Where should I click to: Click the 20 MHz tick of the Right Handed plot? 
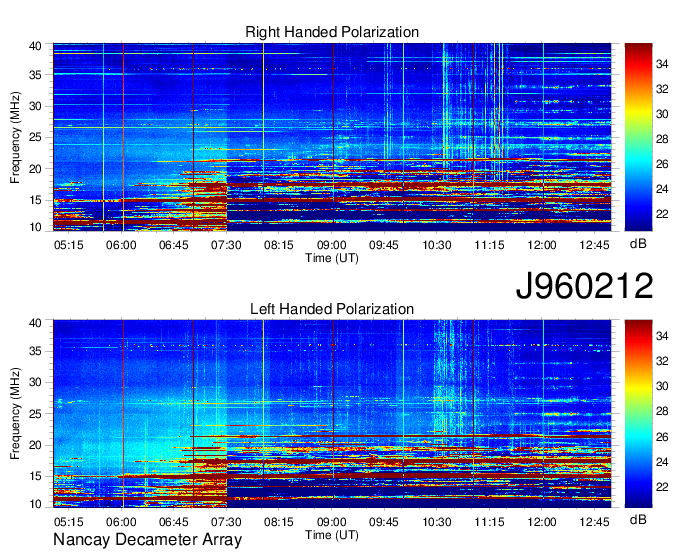point(35,169)
